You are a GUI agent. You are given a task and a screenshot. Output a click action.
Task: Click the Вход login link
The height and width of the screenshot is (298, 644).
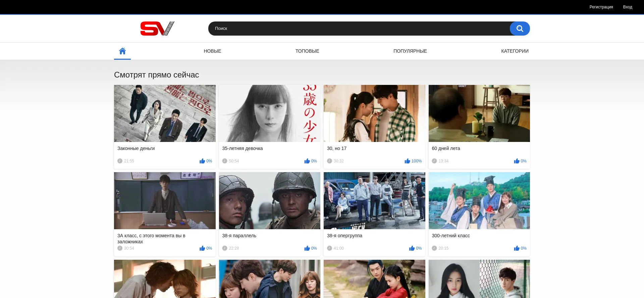628,7
